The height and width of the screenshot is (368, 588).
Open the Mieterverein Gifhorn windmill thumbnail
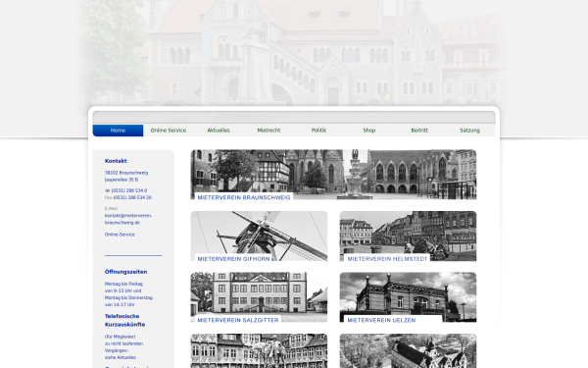pos(259,236)
